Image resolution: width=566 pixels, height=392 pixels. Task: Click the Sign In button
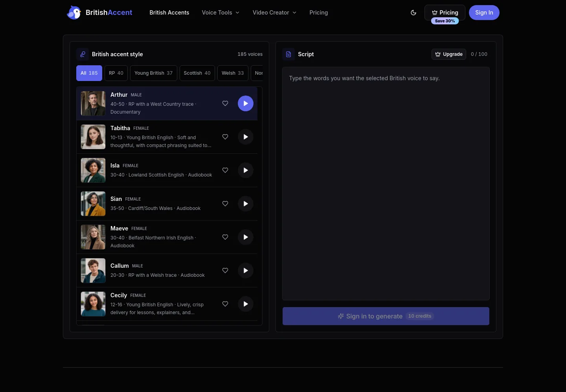484,13
